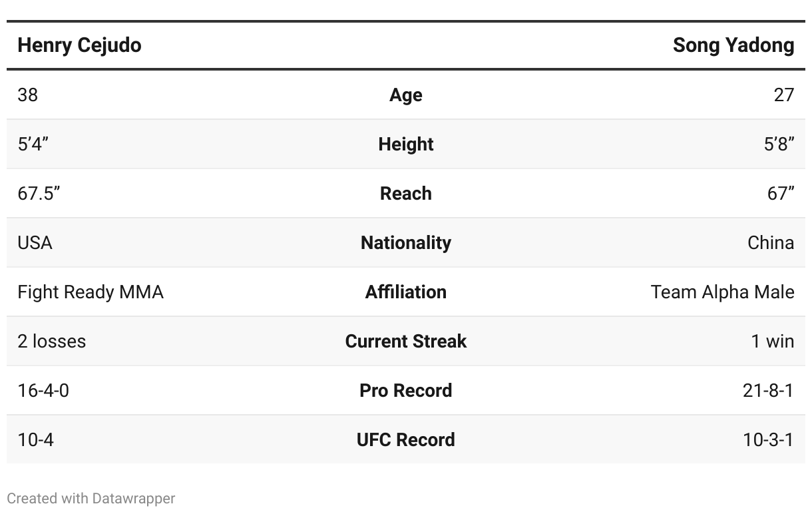Click the 67.5” reach value
Image resolution: width=812 pixels, height=514 pixels.
pos(39,194)
